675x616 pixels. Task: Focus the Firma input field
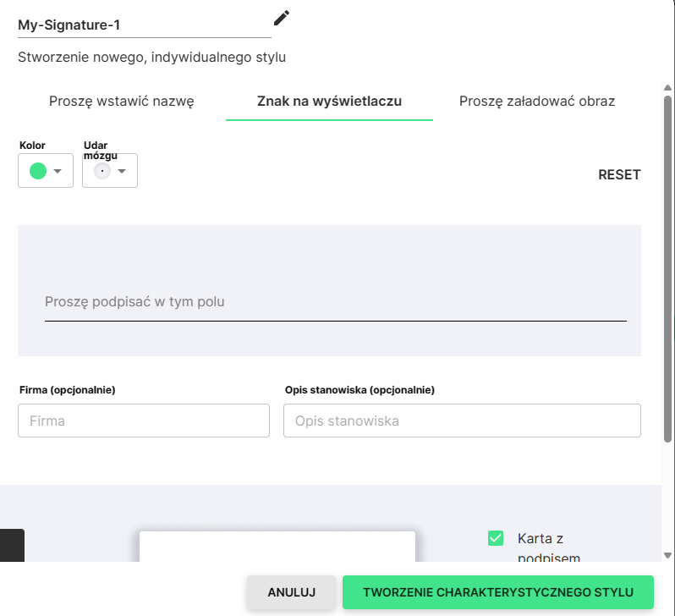(x=144, y=421)
